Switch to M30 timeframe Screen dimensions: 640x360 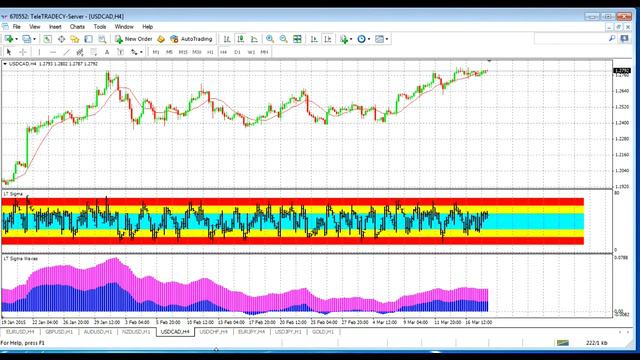point(197,52)
